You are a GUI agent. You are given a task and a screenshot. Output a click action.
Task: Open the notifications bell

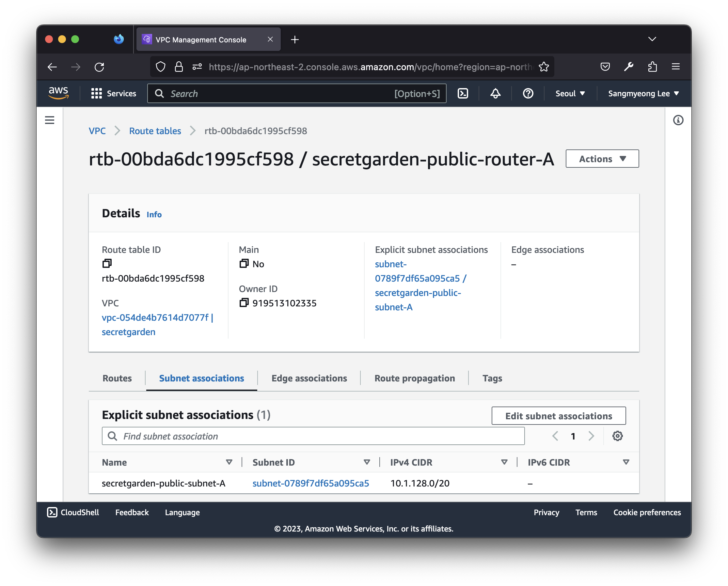495,94
